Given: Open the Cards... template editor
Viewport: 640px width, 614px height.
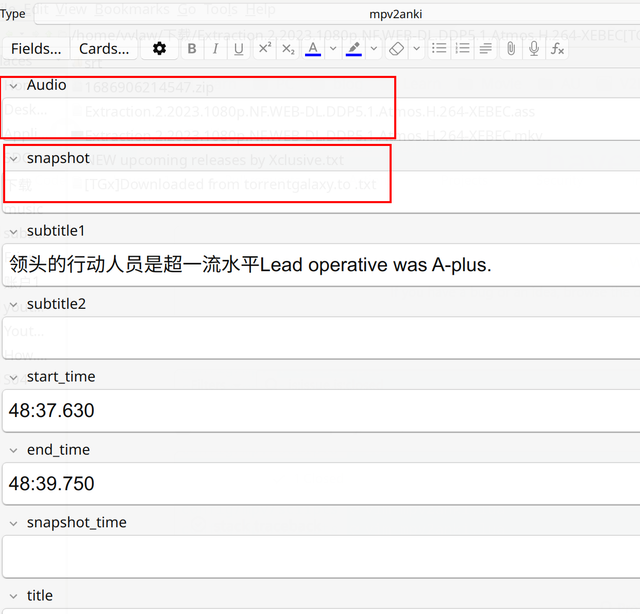Looking at the screenshot, I should tap(104, 49).
